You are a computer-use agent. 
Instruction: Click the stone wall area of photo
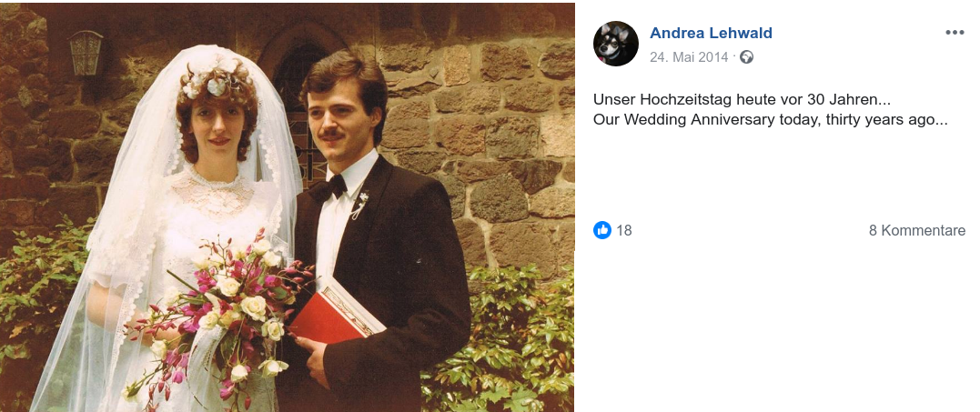coord(481,125)
